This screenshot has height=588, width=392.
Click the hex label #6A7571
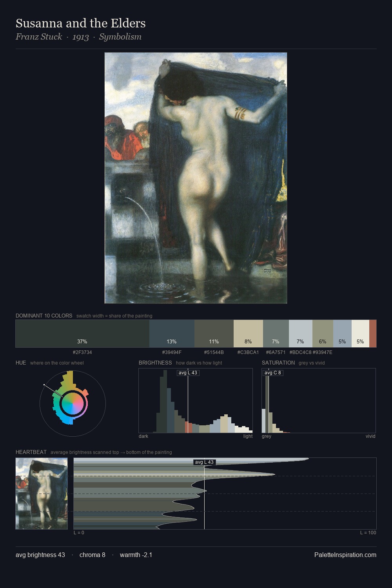(276, 352)
